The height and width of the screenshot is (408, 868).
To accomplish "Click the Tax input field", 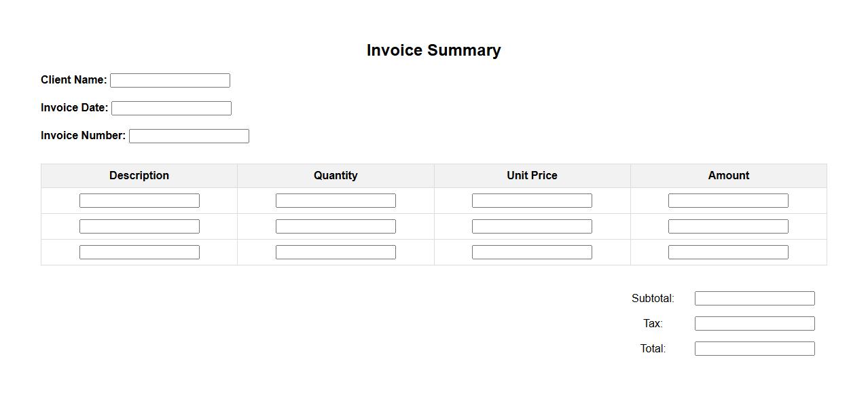I will [x=755, y=323].
